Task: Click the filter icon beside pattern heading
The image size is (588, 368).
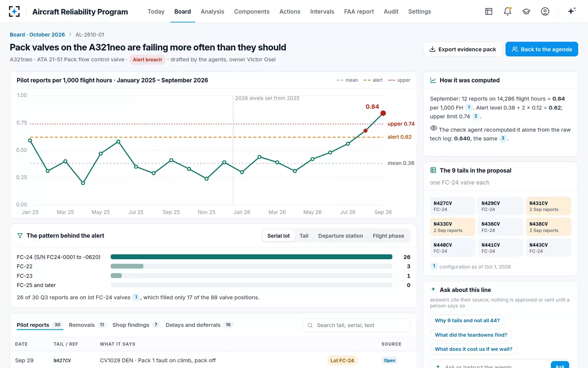Action: coord(20,236)
